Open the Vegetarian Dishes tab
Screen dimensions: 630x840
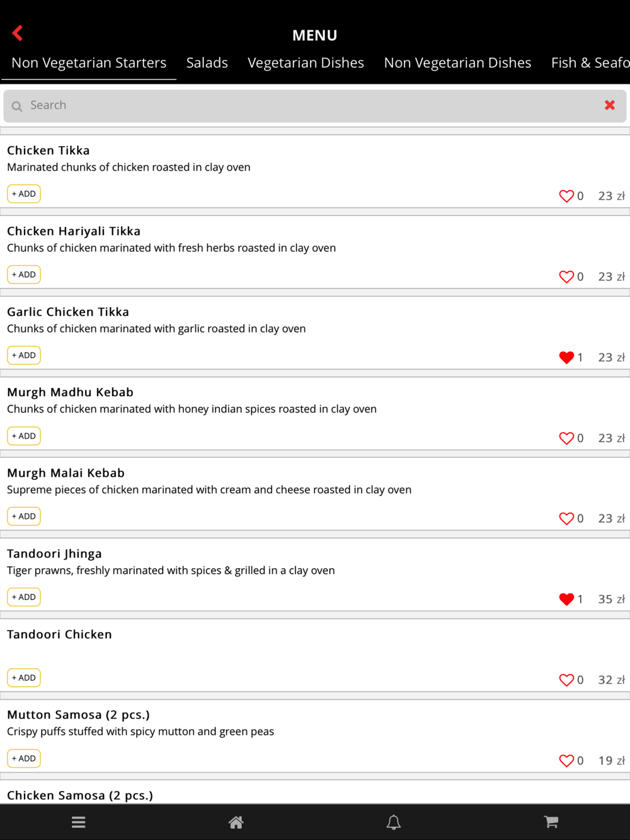(306, 63)
